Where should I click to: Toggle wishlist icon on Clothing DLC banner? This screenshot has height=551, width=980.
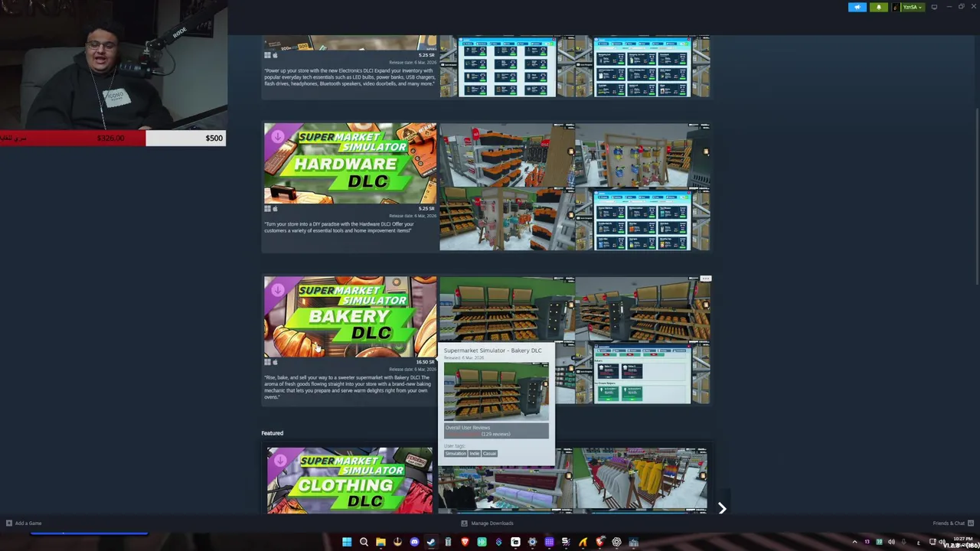279,460
